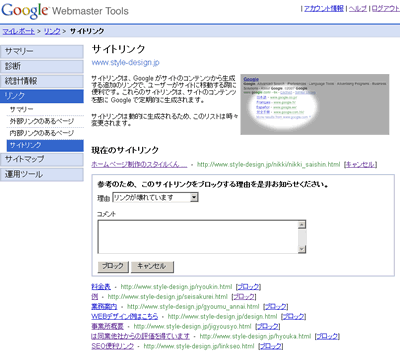400x362 pixels.
Task: Click into the コメント text area
Action: click(x=198, y=237)
